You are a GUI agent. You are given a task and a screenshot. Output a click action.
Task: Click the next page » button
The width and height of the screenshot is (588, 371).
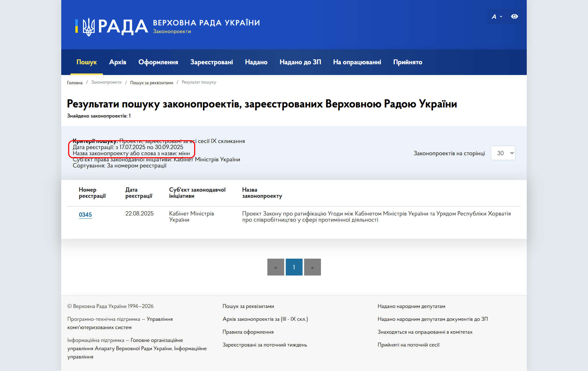coord(312,267)
